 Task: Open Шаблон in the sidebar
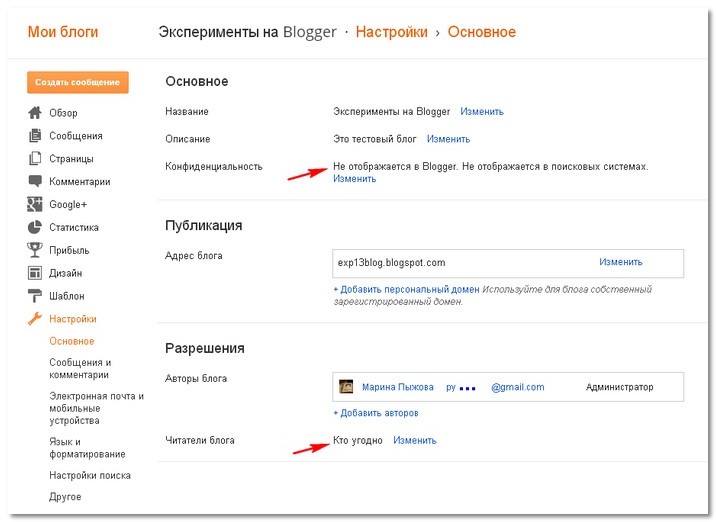pos(67,296)
